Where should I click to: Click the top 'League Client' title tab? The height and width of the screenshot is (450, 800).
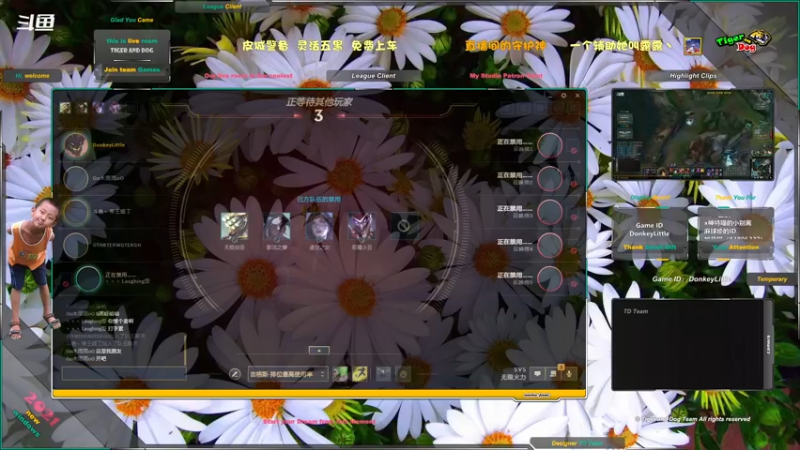point(222,7)
